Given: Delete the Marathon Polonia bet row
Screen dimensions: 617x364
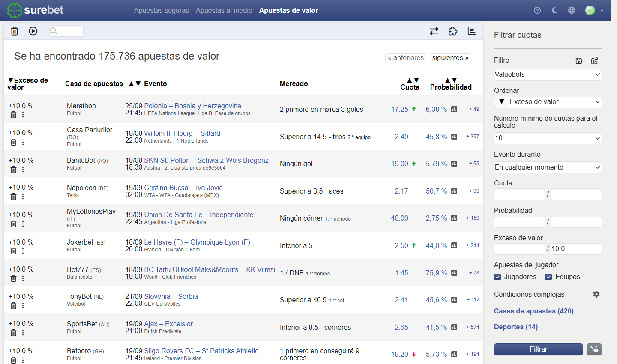Looking at the screenshot, I should (x=13, y=115).
